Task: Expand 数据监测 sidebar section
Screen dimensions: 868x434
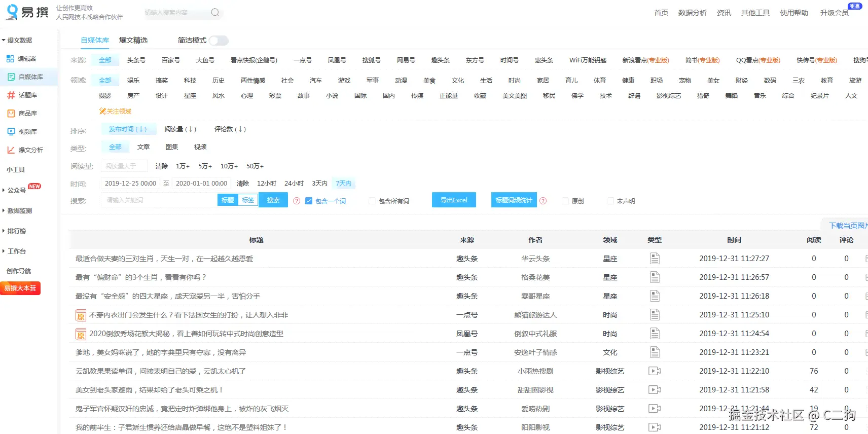Action: (x=17, y=211)
